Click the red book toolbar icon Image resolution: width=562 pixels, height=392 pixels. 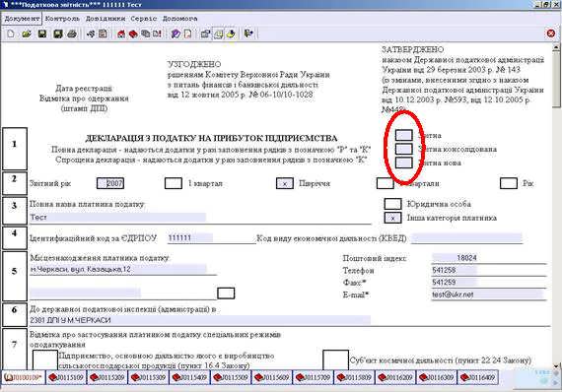click(x=133, y=34)
